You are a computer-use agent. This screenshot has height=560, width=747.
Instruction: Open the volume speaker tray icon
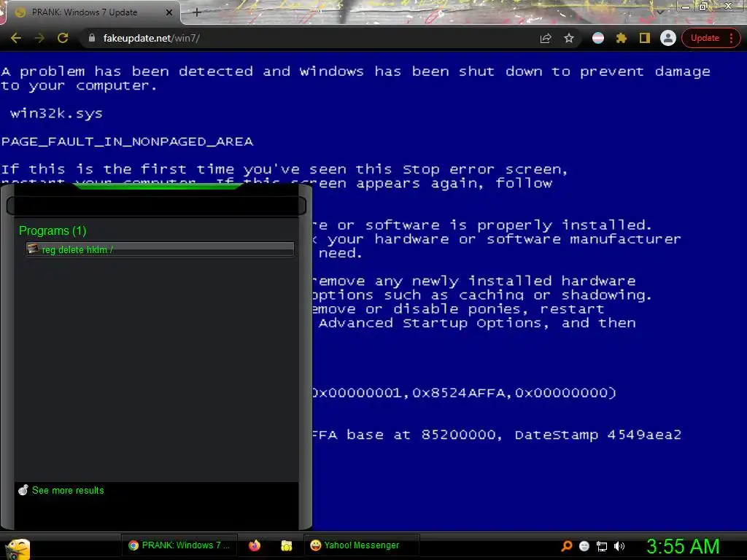point(619,546)
